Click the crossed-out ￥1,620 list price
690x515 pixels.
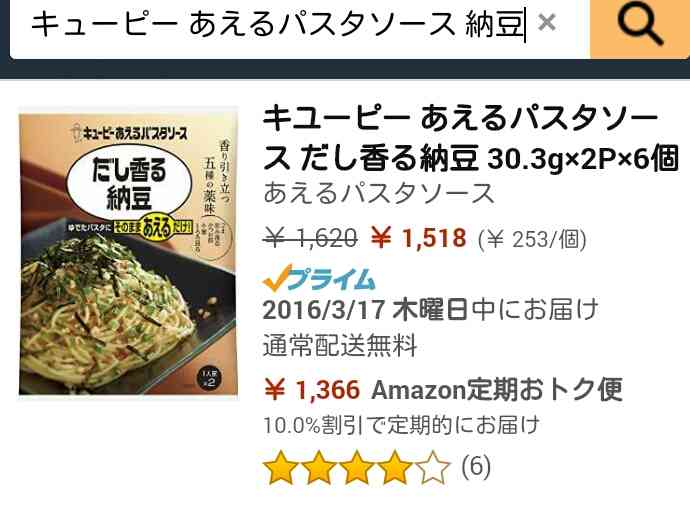[x=310, y=238]
